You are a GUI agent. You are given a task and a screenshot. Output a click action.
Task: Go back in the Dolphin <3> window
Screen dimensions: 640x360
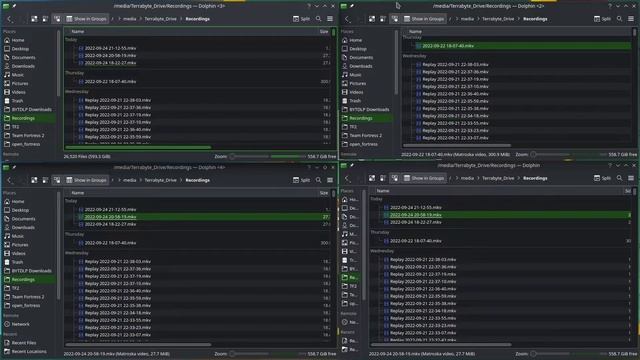[9, 19]
